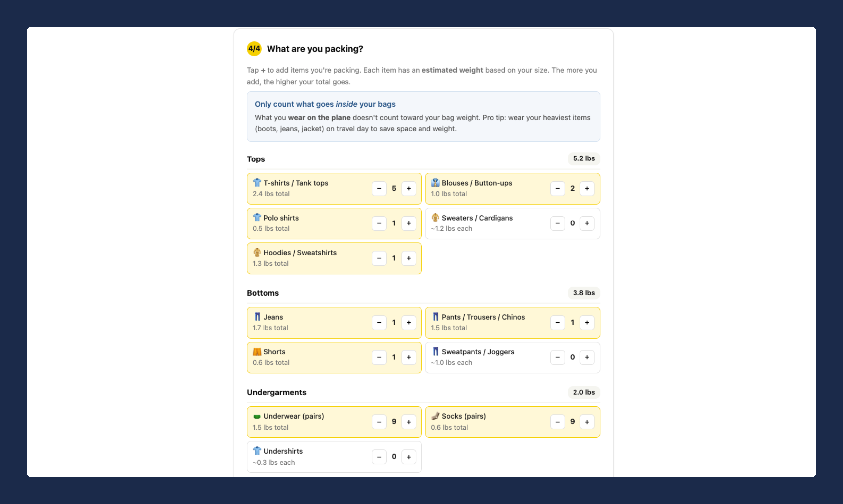Add Sweatpants / Joggers to packing
The image size is (843, 504).
click(587, 357)
